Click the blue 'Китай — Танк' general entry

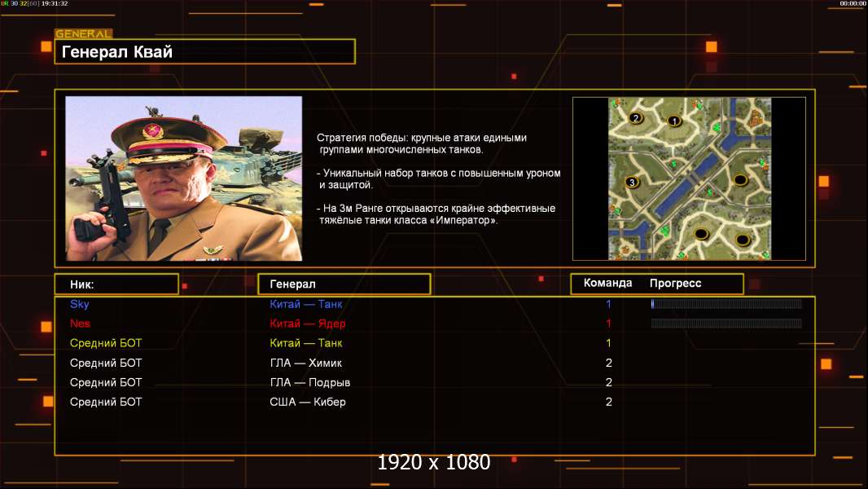pyautogui.click(x=306, y=303)
